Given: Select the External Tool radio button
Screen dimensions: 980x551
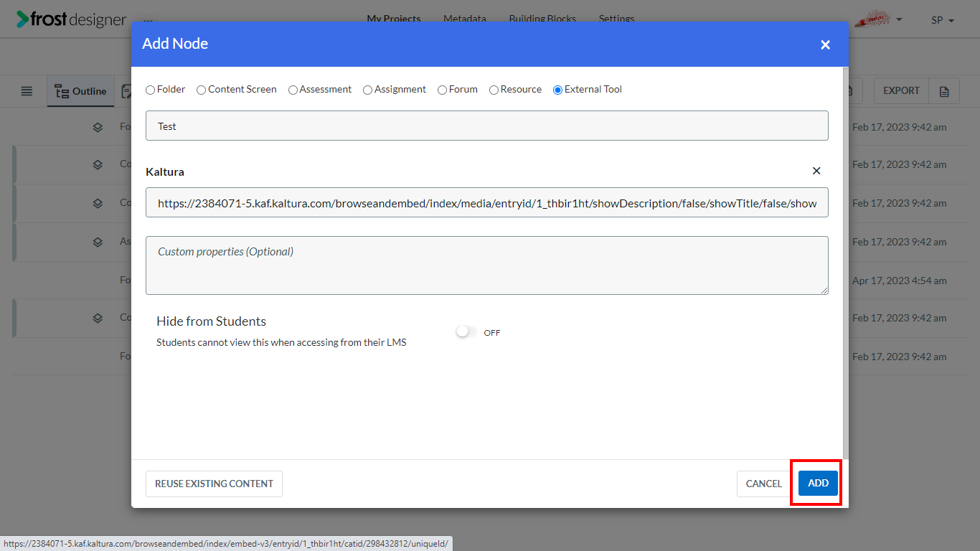Looking at the screenshot, I should point(557,90).
